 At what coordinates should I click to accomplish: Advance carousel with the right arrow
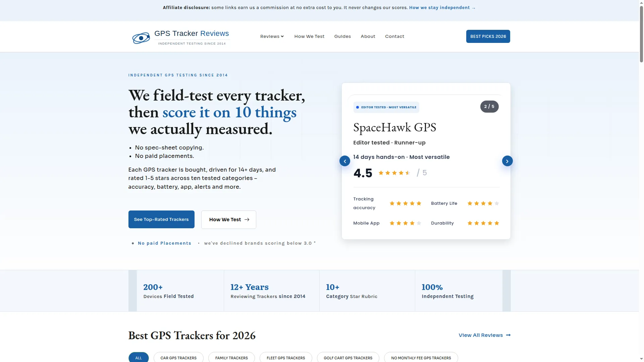click(507, 161)
